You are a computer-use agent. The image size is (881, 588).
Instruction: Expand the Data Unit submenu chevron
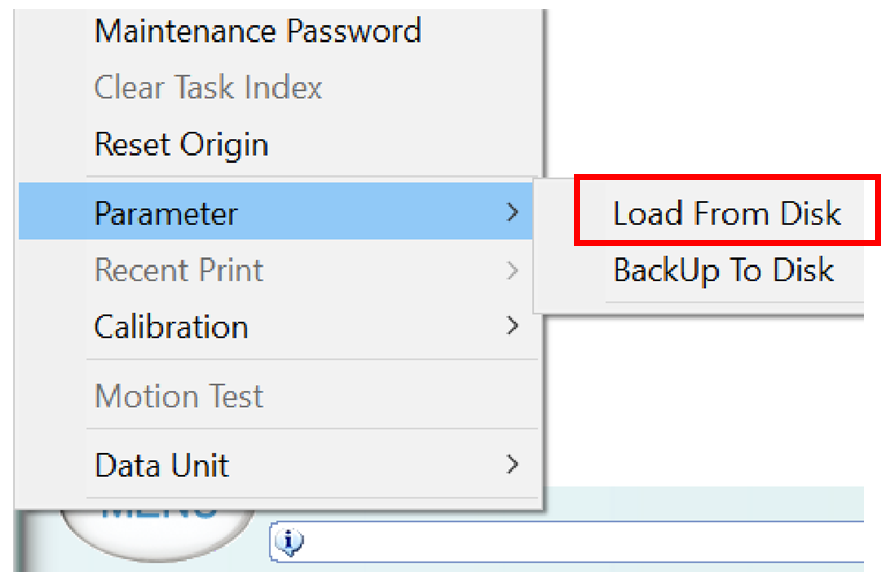pyautogui.click(x=512, y=465)
